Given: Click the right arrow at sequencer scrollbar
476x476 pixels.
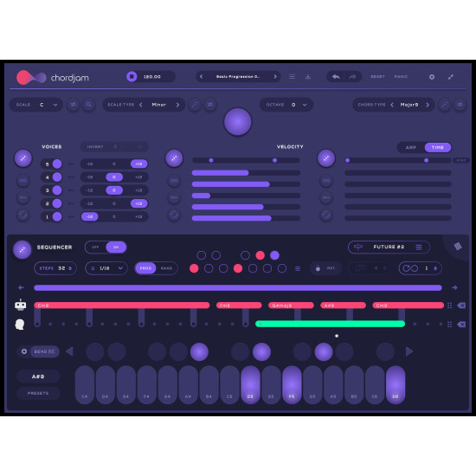Looking at the screenshot, I should point(454,287).
